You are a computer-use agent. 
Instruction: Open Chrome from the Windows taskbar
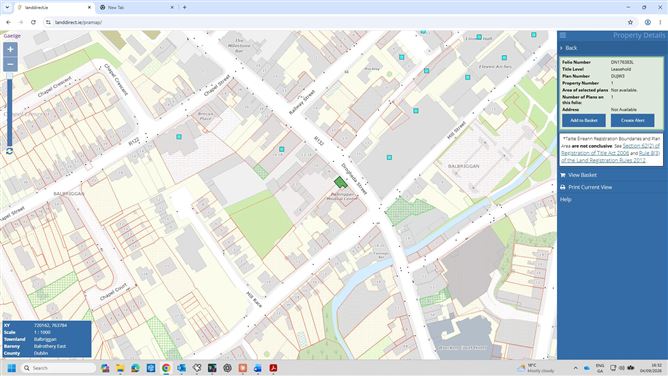point(166,368)
